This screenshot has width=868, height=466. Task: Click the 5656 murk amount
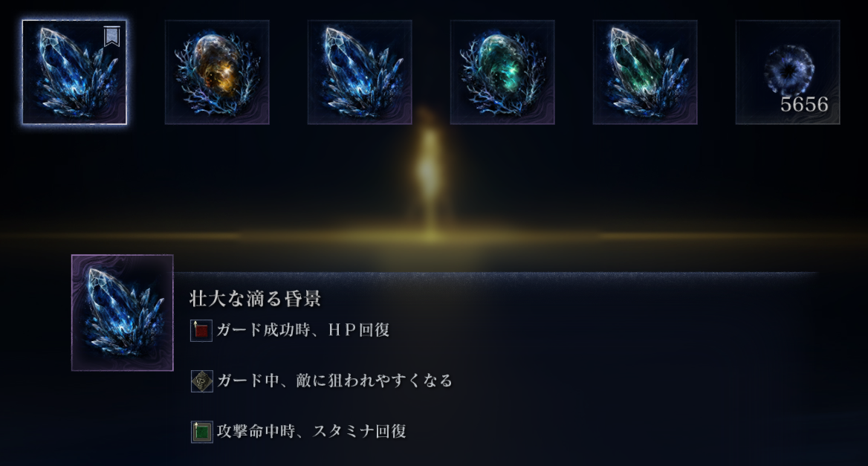(804, 105)
